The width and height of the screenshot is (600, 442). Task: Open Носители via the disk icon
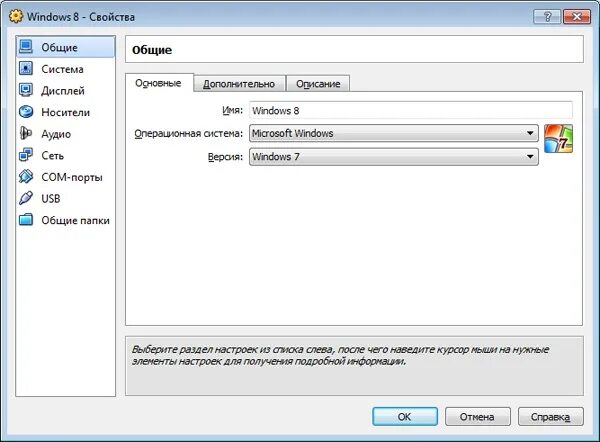pyautogui.click(x=26, y=112)
